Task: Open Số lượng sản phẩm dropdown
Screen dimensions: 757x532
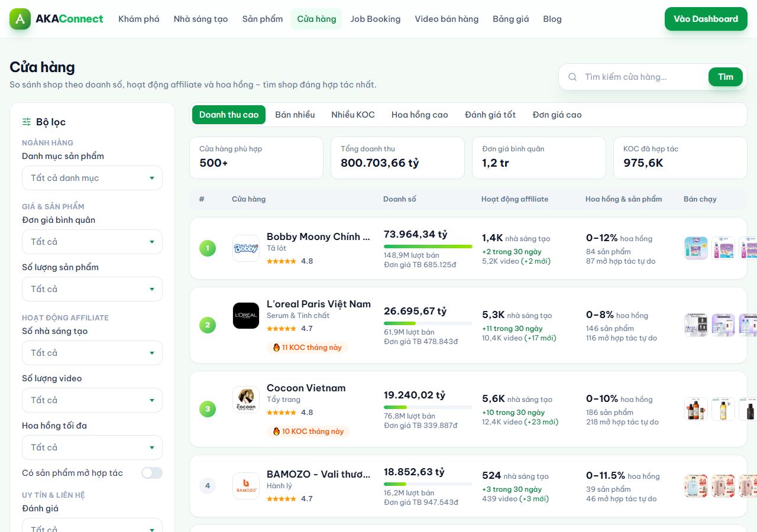Action: (x=92, y=289)
